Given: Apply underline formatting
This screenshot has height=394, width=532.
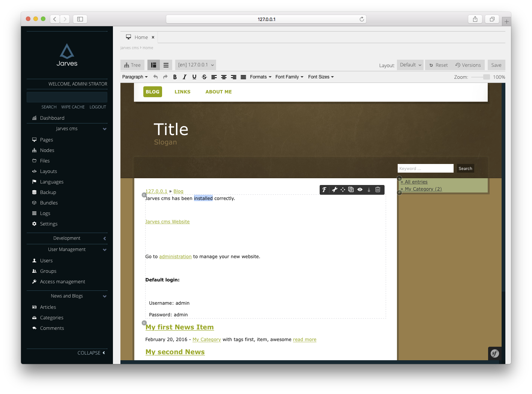Looking at the screenshot, I should 194,77.
